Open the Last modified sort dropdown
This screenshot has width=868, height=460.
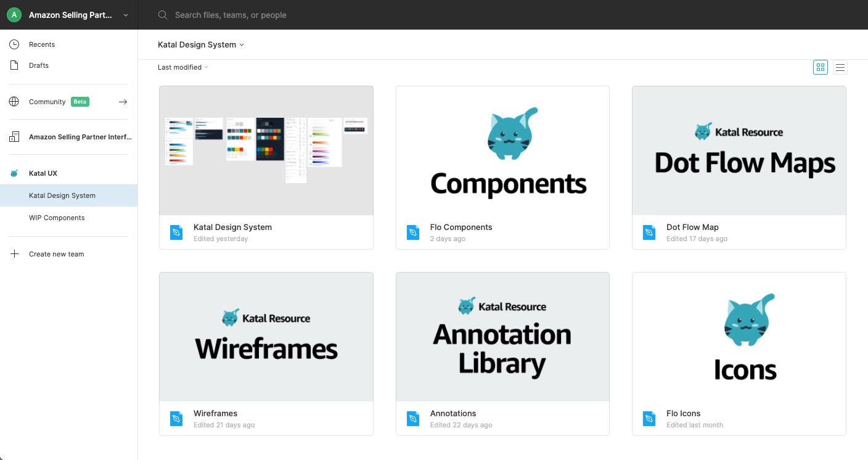183,67
